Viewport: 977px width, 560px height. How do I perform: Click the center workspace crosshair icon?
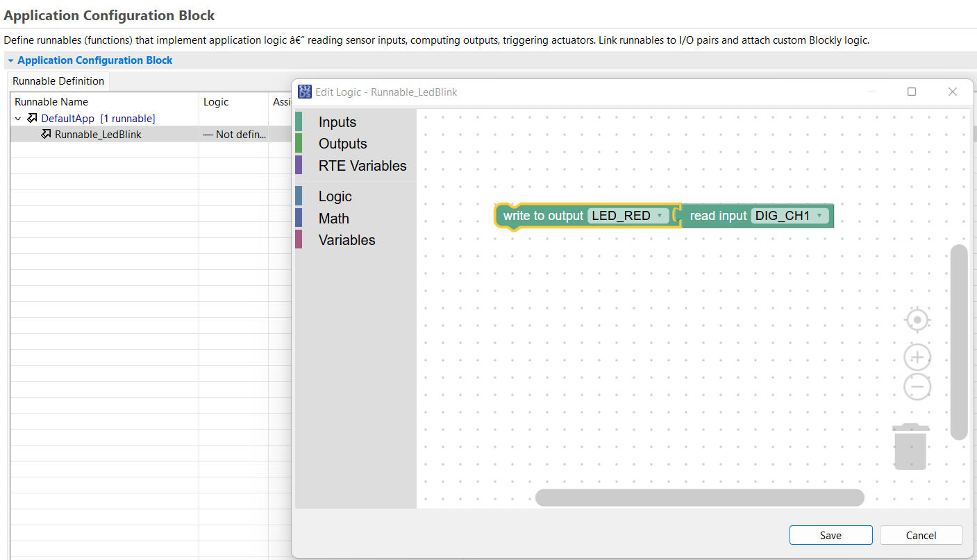click(x=917, y=321)
